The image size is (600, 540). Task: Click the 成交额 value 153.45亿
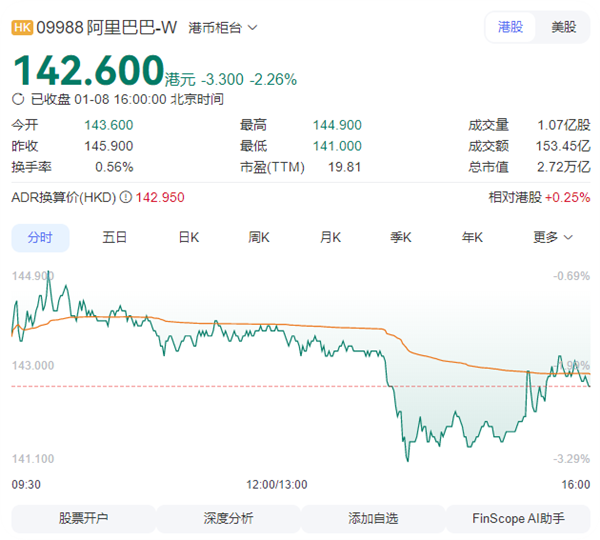[563, 146]
